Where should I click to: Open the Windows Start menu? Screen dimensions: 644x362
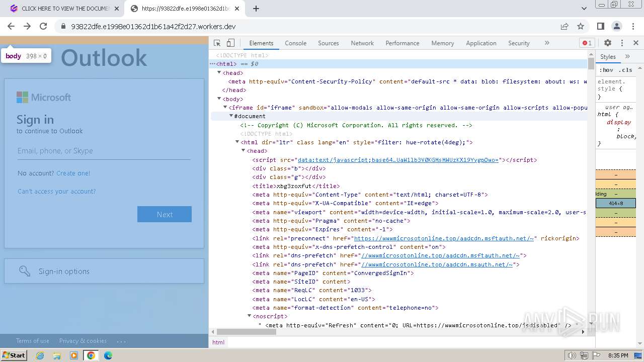[14, 355]
